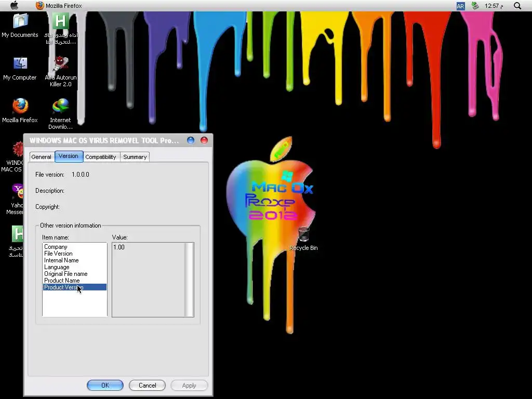Switch to the Summary tab

(x=135, y=157)
